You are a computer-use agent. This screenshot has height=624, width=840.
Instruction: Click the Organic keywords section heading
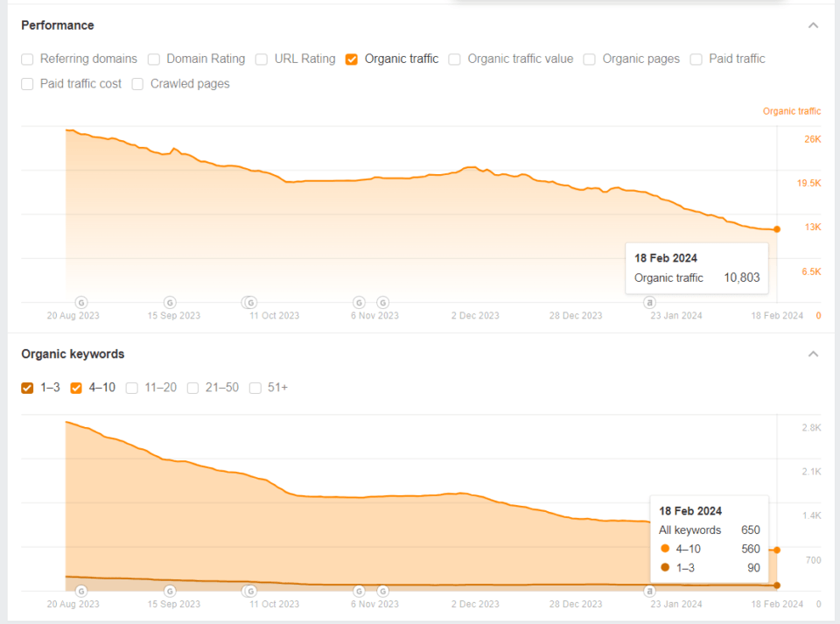(x=73, y=354)
